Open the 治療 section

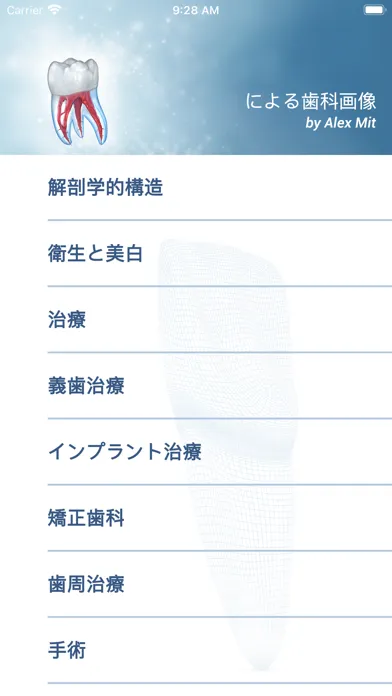pyautogui.click(x=220, y=320)
